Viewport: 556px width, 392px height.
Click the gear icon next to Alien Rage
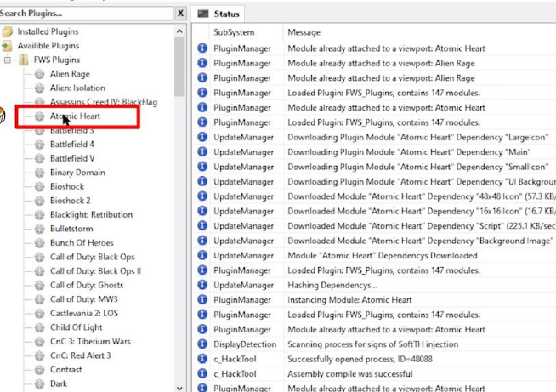[40, 74]
